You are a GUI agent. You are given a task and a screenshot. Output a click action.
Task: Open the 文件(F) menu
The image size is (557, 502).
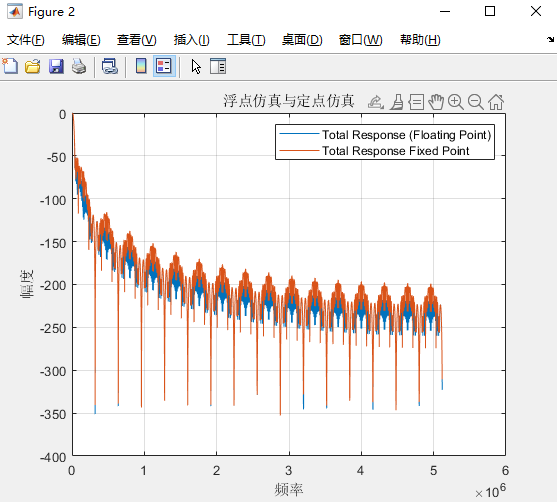[26, 40]
